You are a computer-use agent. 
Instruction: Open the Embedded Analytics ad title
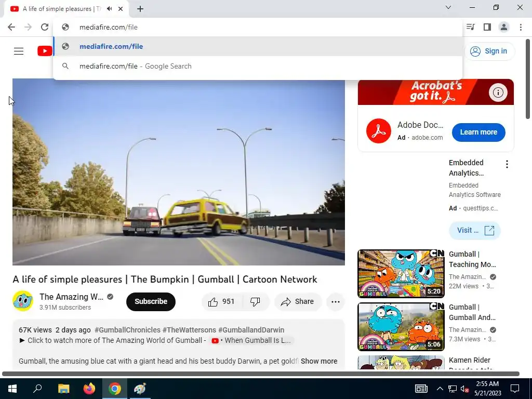point(466,168)
